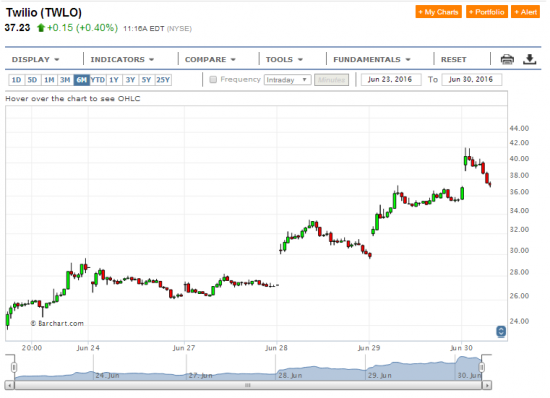
Task: Select the 5D time range
Action: [x=32, y=80]
